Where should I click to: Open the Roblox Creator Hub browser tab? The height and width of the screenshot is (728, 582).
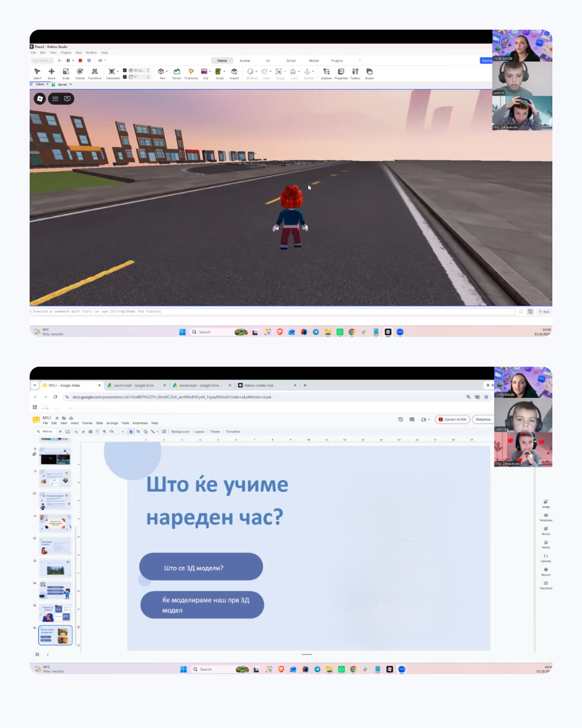click(267, 386)
